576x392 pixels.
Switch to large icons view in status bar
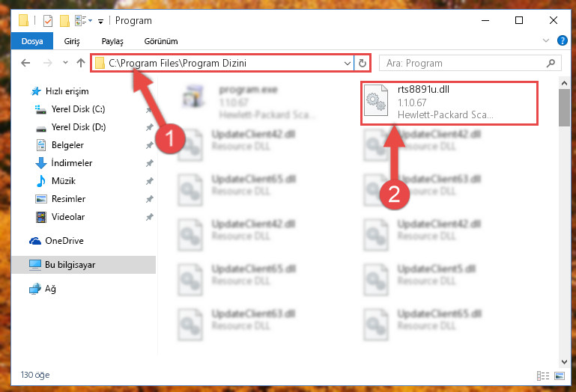point(560,376)
